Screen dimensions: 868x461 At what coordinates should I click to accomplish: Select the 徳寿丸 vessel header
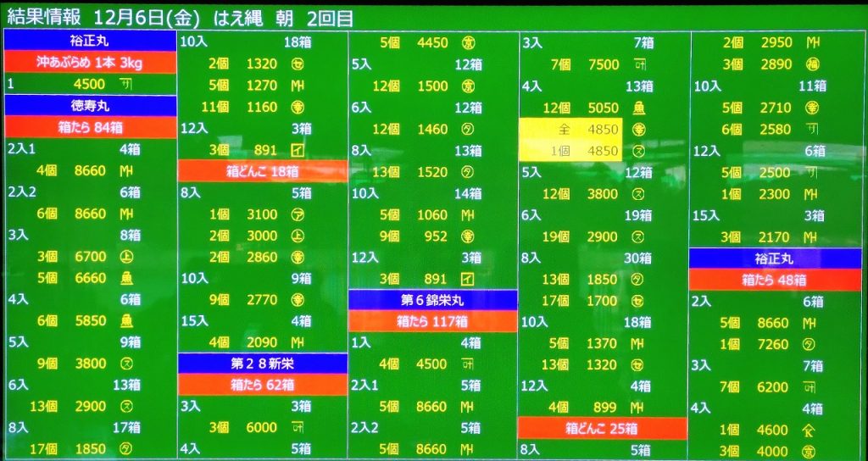90,105
